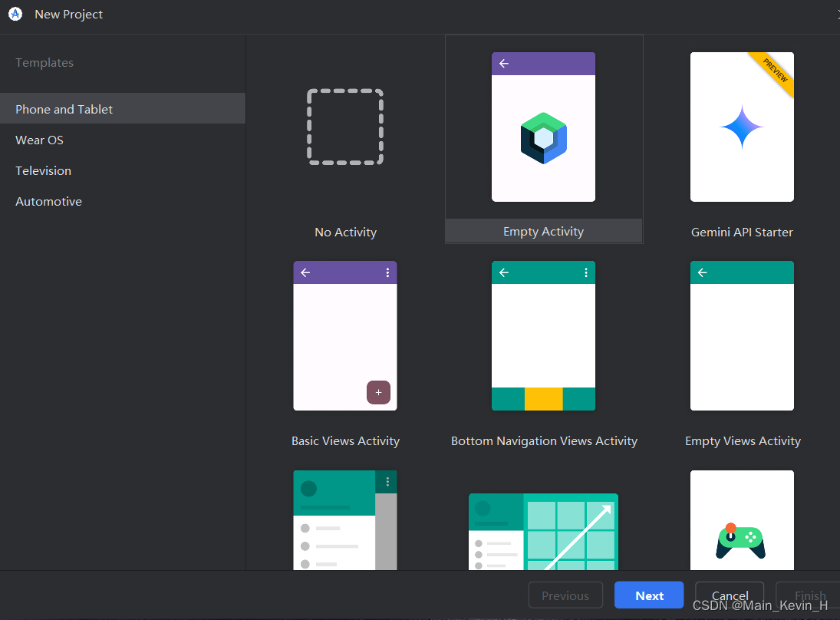The image size is (840, 620).
Task: Click the Gemini API Starter label
Action: (742, 232)
